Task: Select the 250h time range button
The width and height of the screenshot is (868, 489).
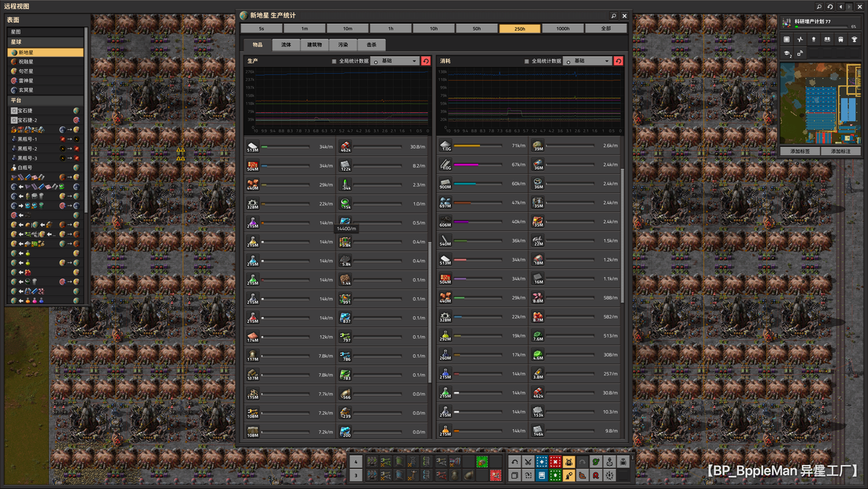Action: pos(520,28)
